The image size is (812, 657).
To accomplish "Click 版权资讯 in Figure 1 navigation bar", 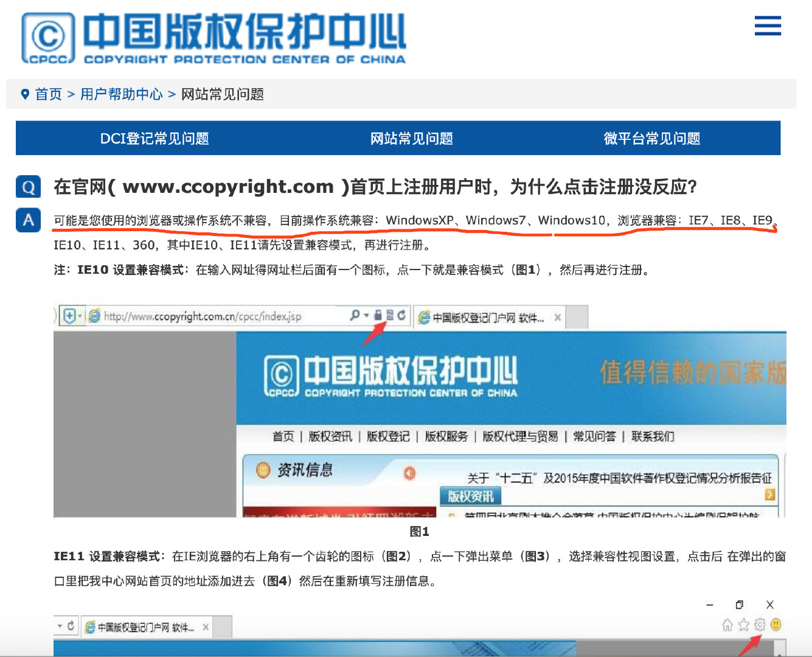I will tap(330, 436).
